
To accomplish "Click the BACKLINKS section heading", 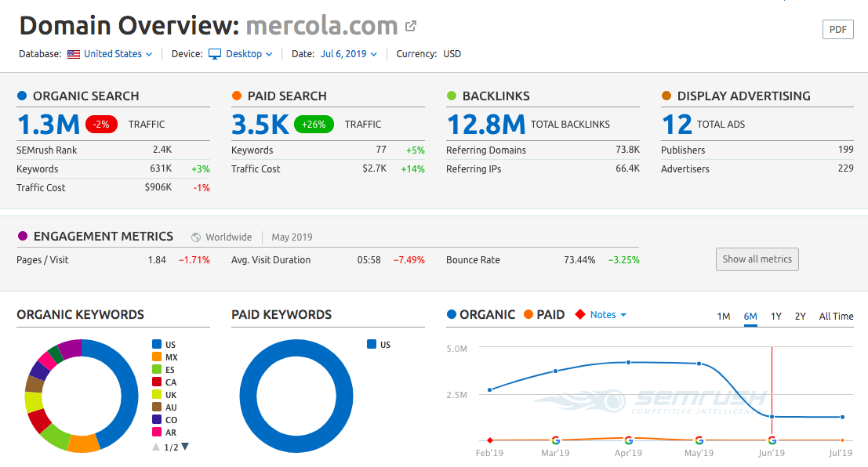I will point(496,96).
